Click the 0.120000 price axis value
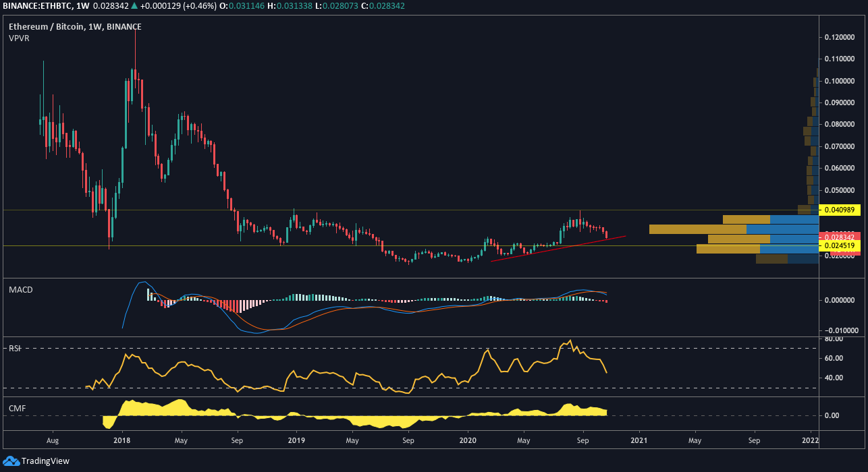Viewport: 868px width, 472px height. click(x=841, y=38)
